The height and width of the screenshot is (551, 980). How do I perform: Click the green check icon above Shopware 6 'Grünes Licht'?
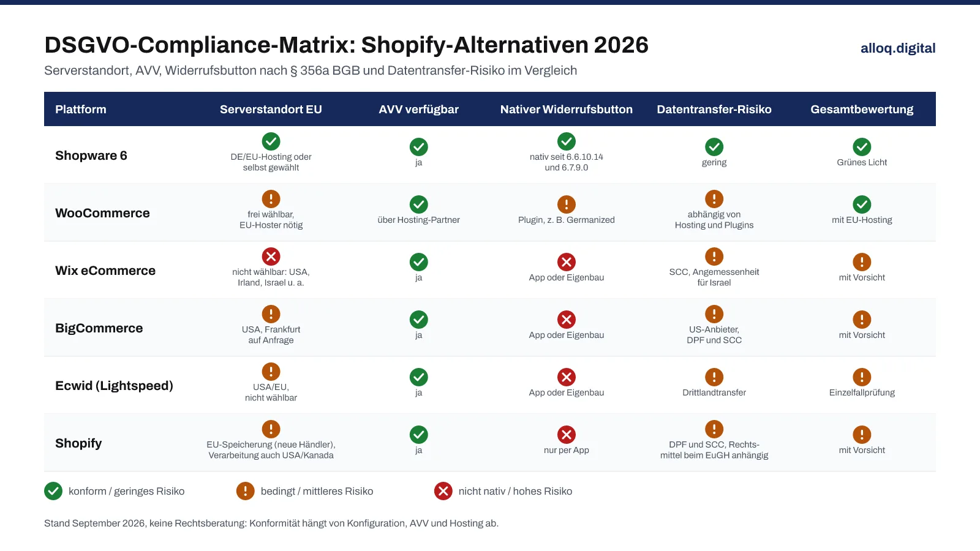(862, 147)
